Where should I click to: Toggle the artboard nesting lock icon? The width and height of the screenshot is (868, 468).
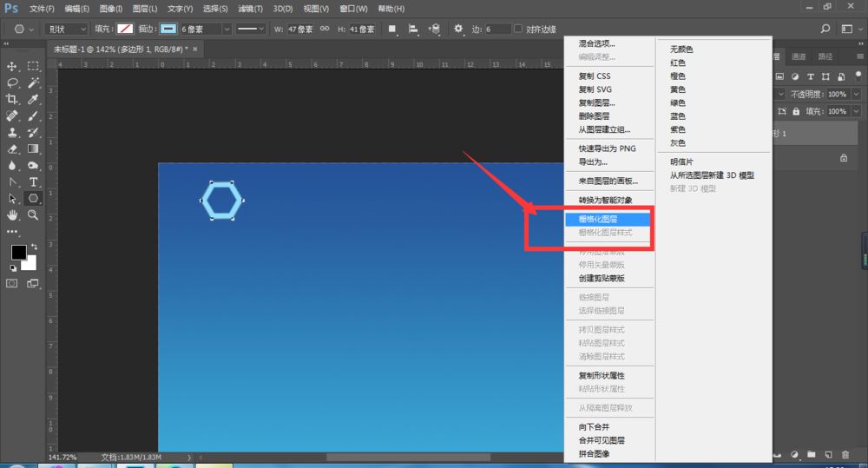(x=782, y=111)
